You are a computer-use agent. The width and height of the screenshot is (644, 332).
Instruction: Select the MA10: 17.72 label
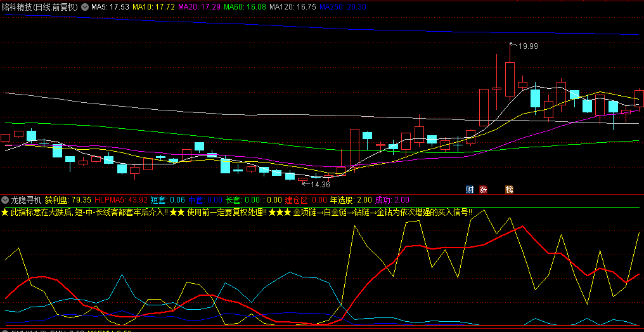pos(154,7)
